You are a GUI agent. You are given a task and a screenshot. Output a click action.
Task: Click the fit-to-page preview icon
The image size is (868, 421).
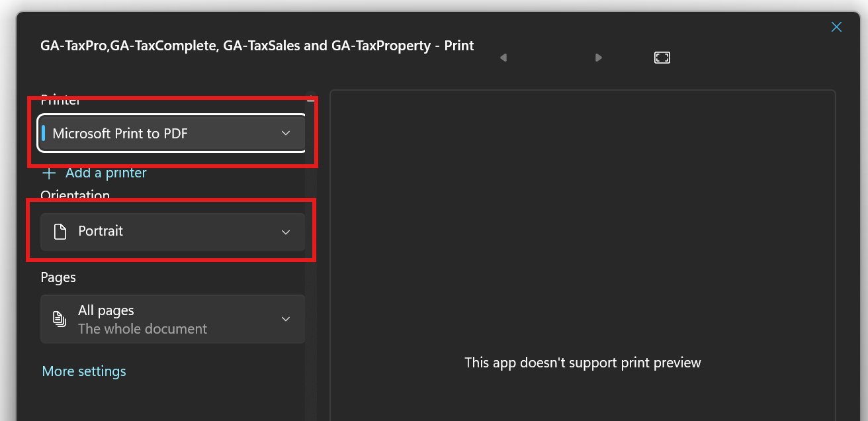[x=662, y=58]
